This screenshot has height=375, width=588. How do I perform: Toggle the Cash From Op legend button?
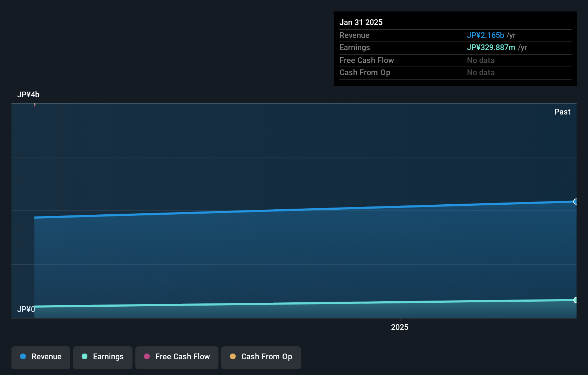click(261, 357)
